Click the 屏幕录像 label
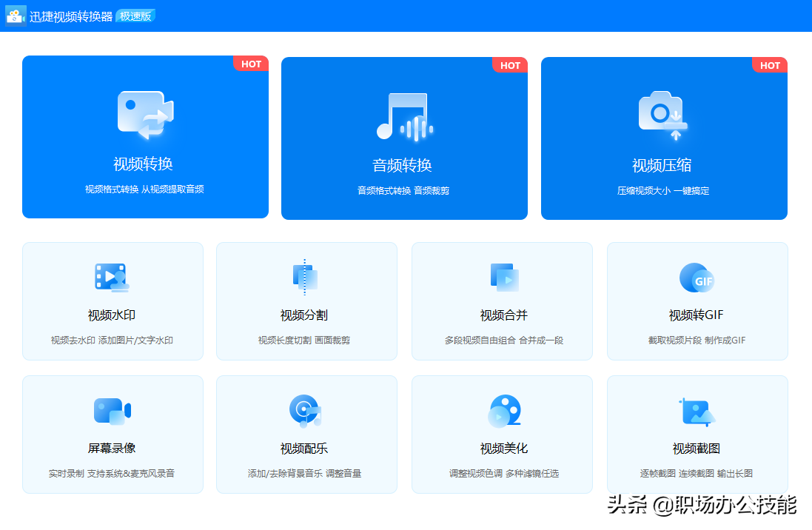This screenshot has height=530, width=812. [x=112, y=448]
